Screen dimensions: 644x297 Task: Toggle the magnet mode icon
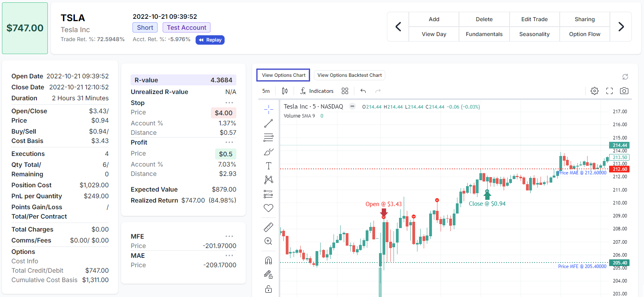(x=268, y=260)
